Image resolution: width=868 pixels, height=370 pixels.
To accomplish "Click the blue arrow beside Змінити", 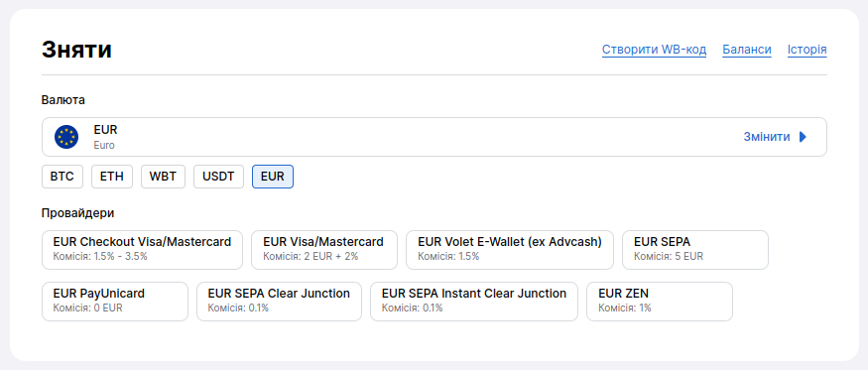I will coord(803,137).
